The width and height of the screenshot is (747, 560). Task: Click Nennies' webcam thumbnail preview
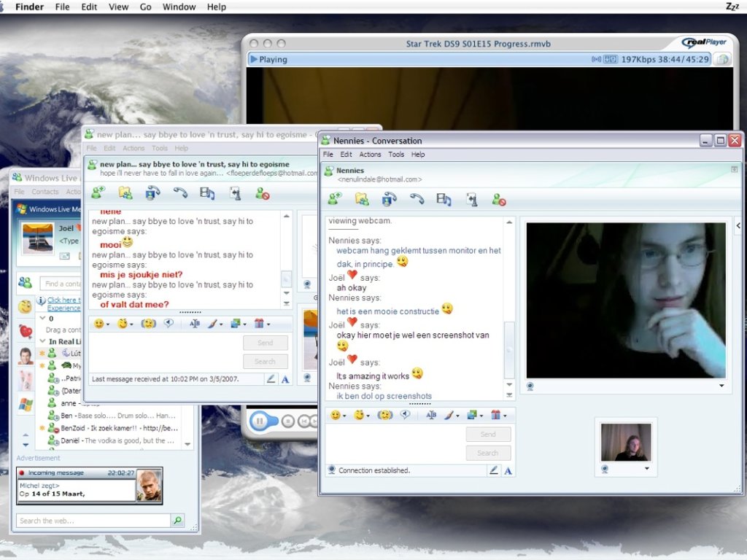(625, 440)
